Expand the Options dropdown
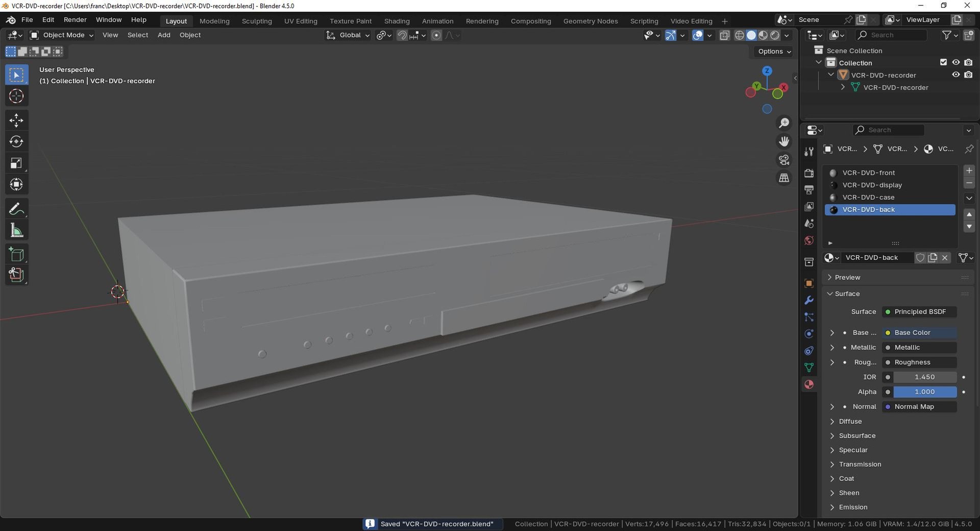 point(774,51)
